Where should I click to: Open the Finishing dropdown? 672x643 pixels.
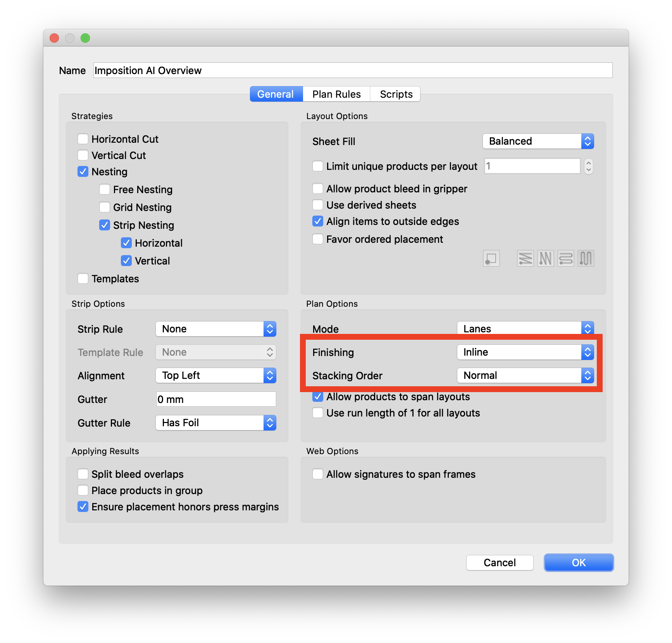pos(588,352)
